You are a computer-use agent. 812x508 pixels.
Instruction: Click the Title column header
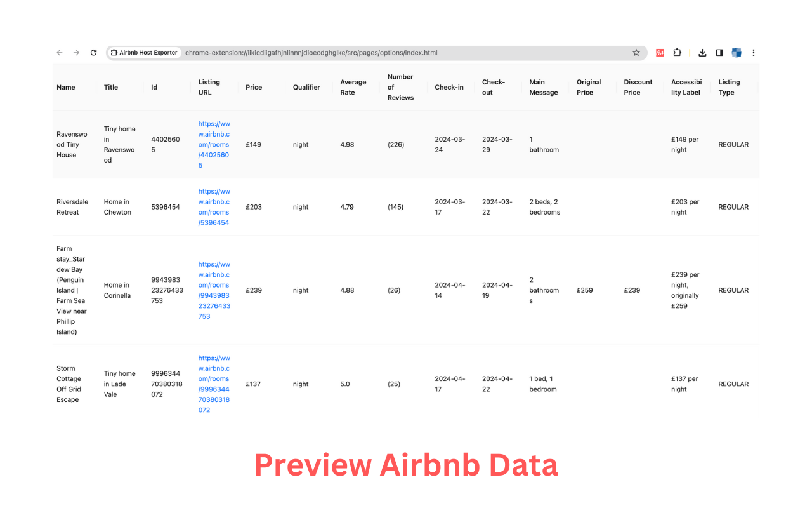111,87
